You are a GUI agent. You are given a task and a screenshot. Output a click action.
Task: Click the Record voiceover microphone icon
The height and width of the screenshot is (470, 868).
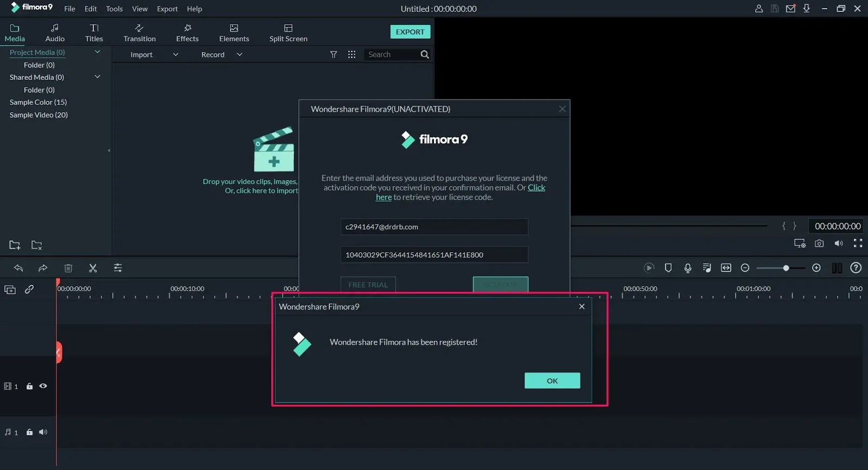pos(688,268)
